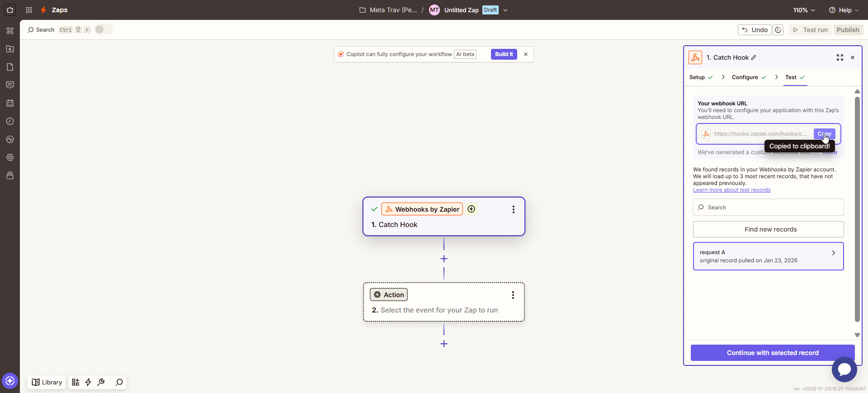Click Build it in Copilot banner
This screenshot has width=868, height=393.
(504, 54)
